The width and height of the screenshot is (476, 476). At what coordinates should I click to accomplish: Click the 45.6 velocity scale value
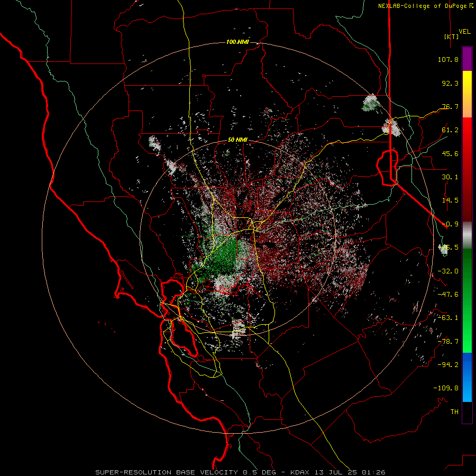[450, 153]
